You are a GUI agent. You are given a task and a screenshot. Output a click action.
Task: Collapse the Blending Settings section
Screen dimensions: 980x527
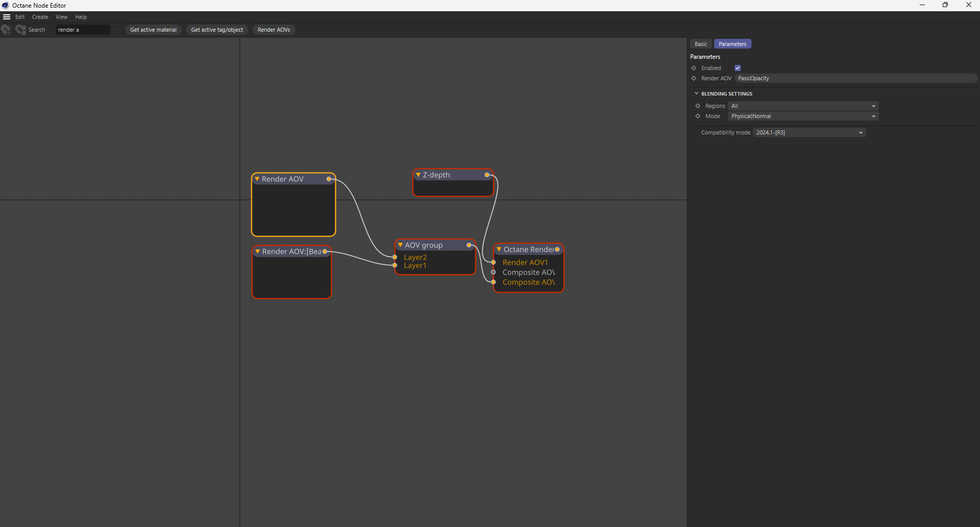696,94
